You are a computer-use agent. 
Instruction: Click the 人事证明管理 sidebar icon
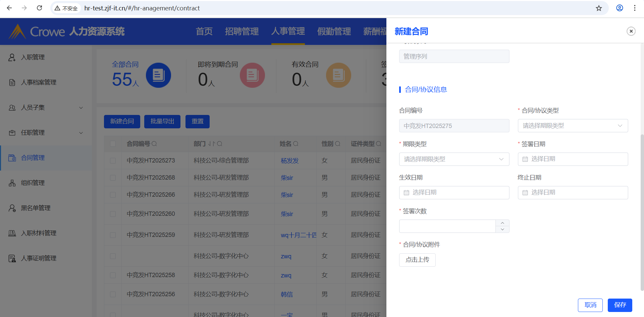pyautogui.click(x=12, y=258)
